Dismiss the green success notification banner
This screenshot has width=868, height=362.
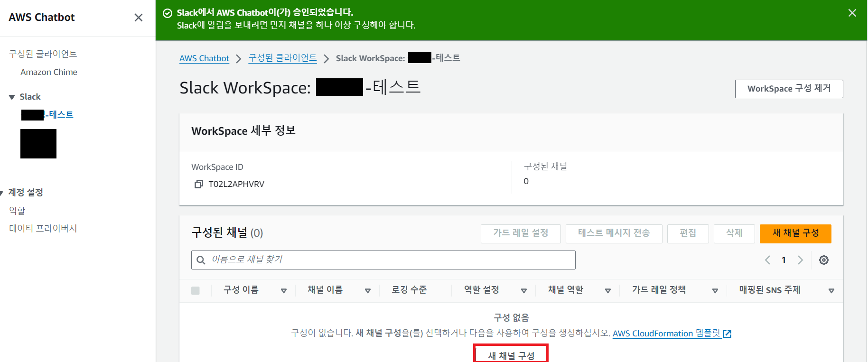[852, 13]
